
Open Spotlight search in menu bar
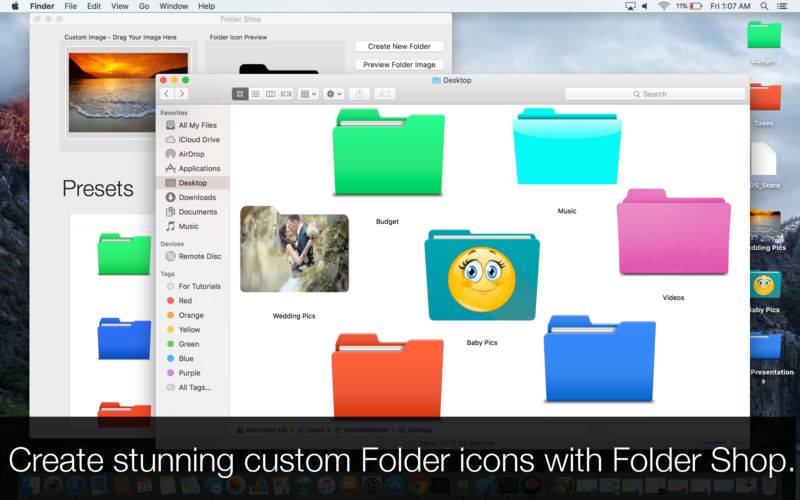764,6
